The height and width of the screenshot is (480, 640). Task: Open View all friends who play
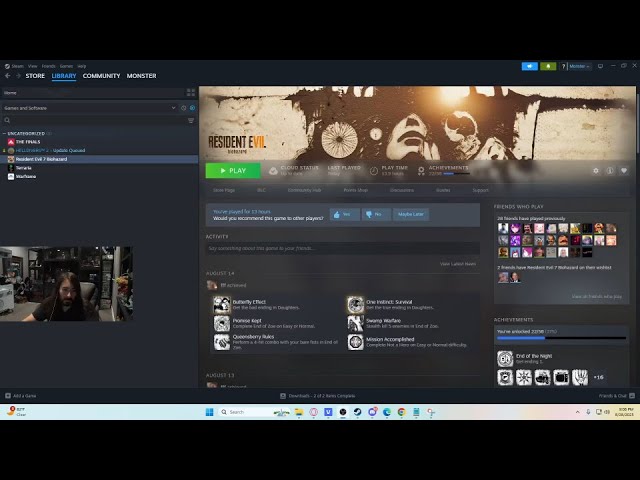[596, 296]
